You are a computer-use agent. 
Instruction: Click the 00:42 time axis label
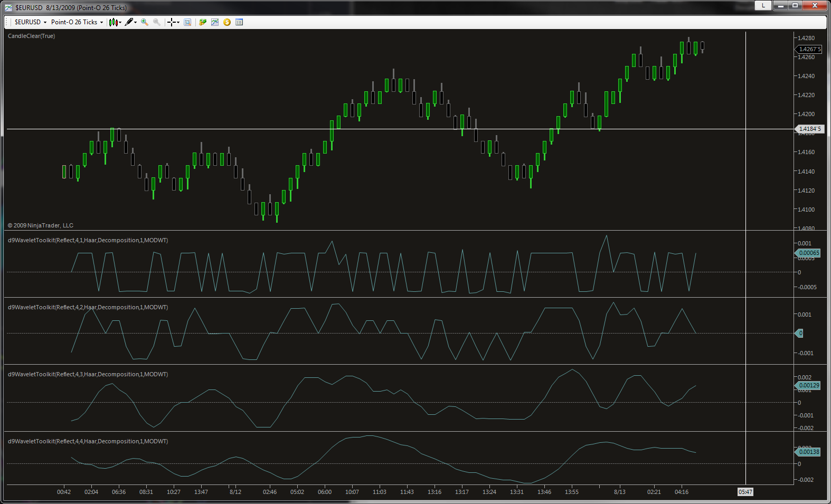(64, 492)
